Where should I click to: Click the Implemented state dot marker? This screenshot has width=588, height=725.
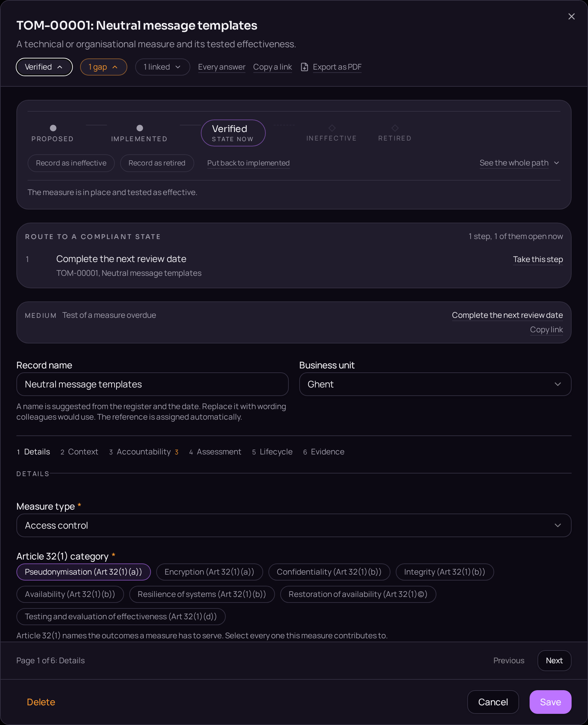pyautogui.click(x=139, y=128)
